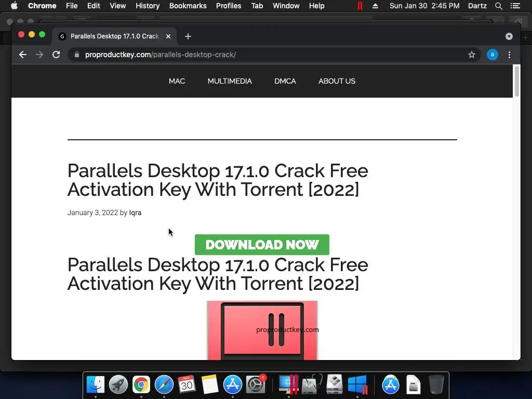Click the date and time in menu bar
Screen dimensions: 532x399
(424, 6)
